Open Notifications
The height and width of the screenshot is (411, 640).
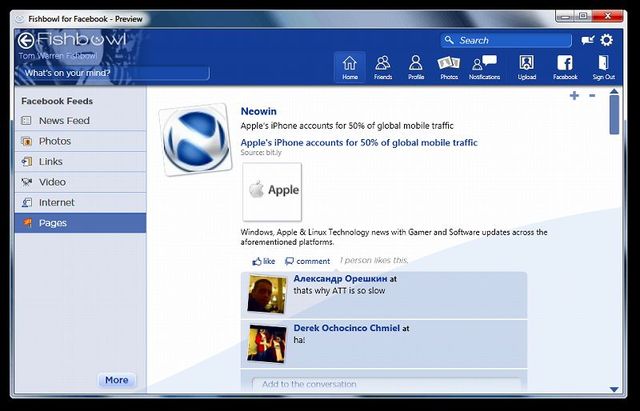(484, 68)
